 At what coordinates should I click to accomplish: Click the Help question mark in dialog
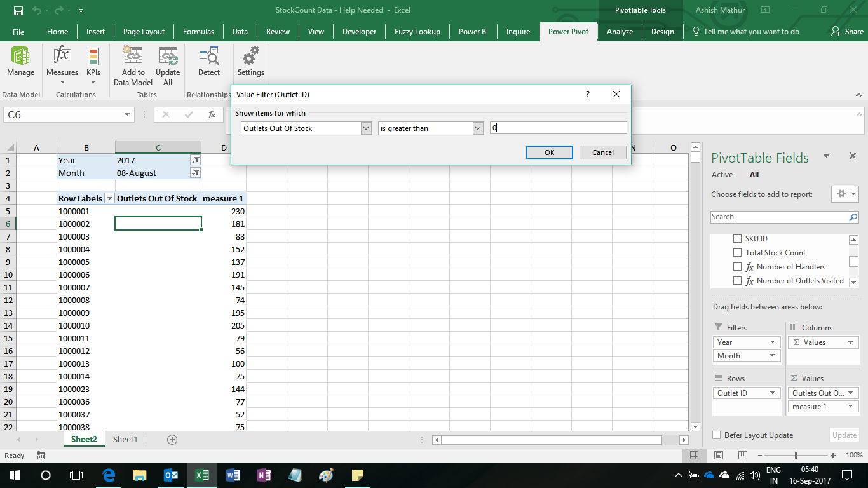coord(587,94)
